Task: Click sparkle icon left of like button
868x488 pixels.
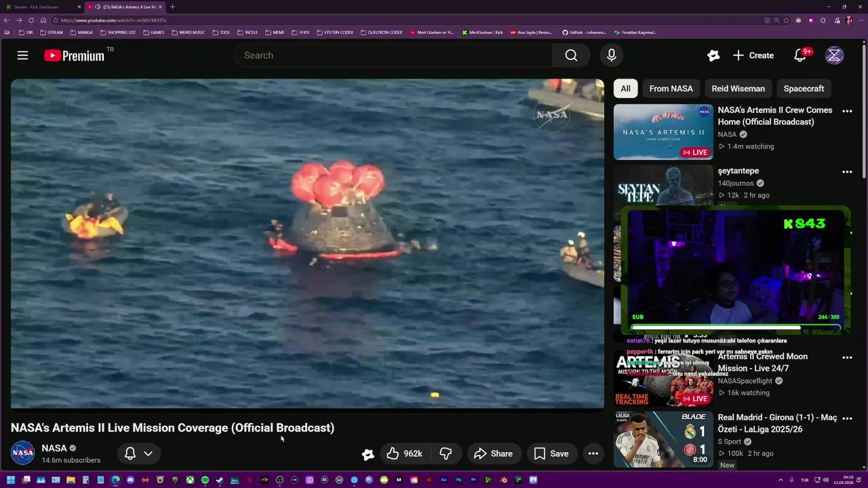Action: coord(368,454)
